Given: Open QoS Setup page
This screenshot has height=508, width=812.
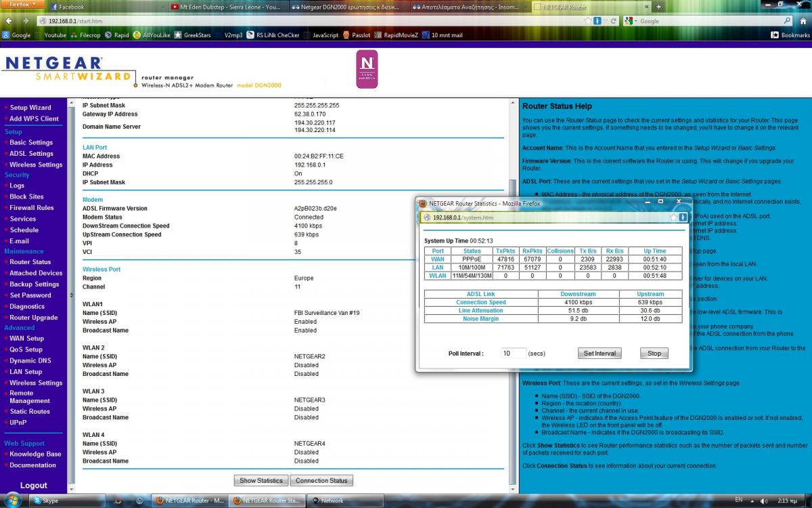Looking at the screenshot, I should tap(26, 350).
